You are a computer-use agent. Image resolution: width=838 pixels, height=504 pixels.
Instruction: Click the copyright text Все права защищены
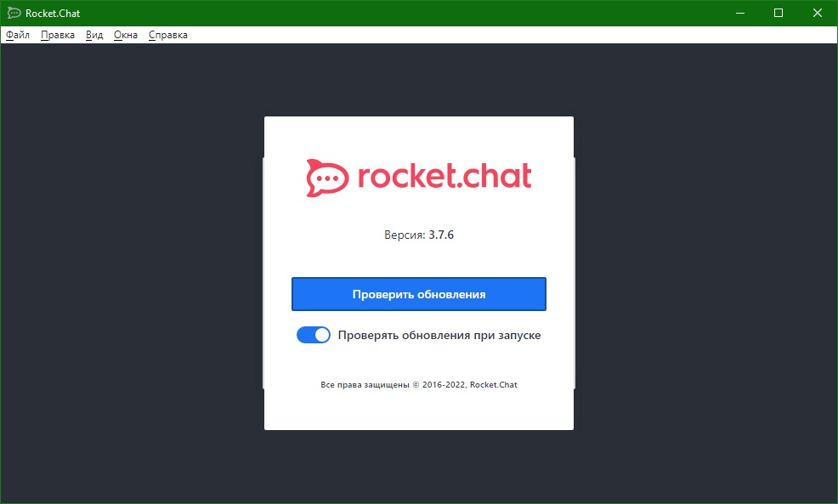click(419, 385)
